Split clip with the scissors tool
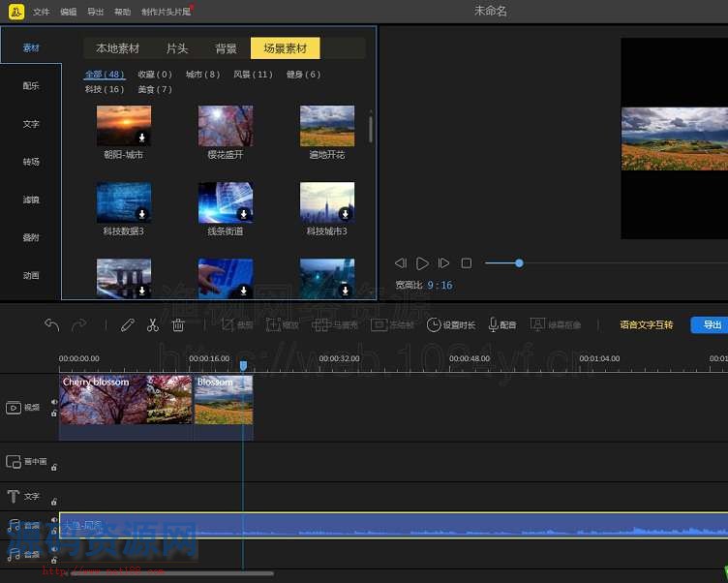Screen dimensions: 728x583 coord(153,324)
